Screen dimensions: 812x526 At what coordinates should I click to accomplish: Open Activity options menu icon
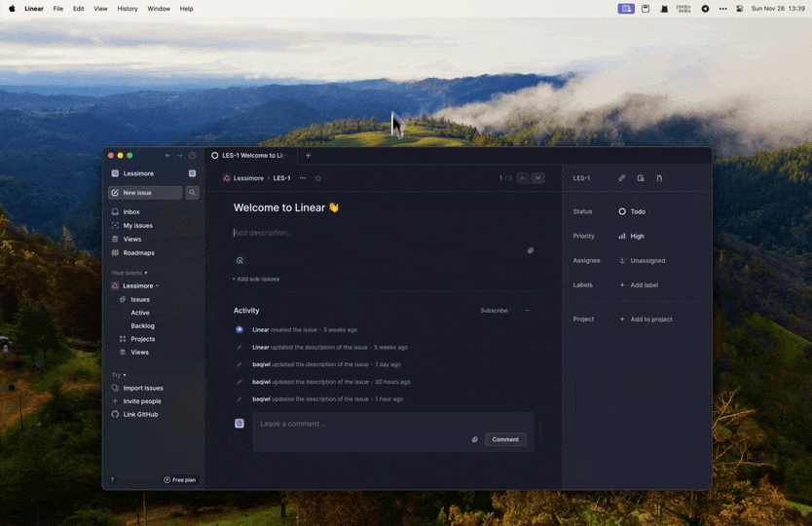[x=527, y=311]
